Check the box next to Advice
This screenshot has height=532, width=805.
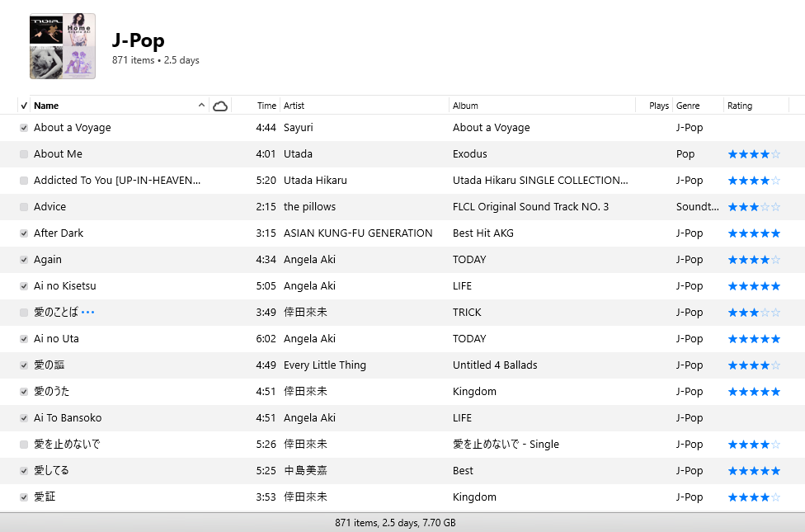point(24,207)
